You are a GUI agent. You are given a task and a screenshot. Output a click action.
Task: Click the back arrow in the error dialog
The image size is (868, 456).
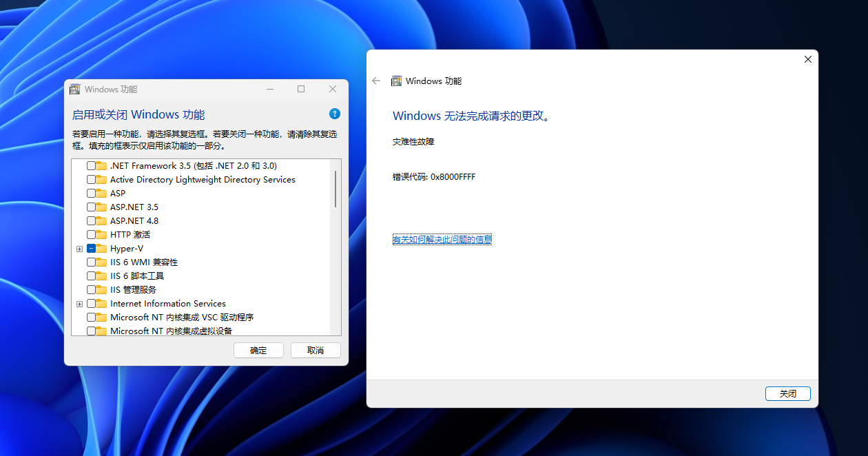[375, 81]
